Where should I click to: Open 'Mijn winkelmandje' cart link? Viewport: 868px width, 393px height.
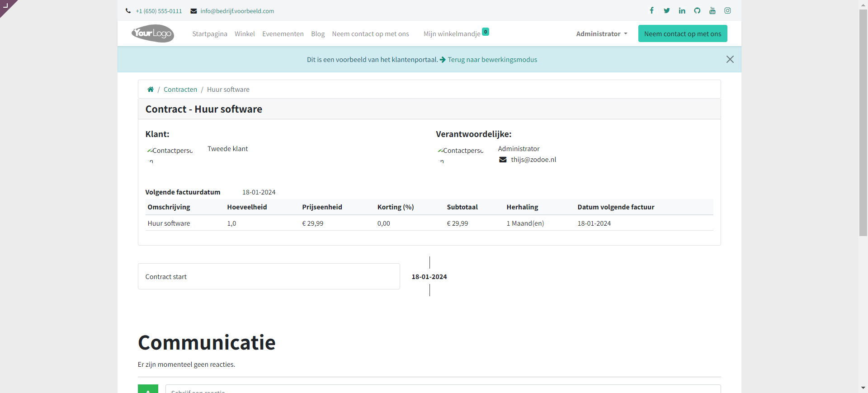click(x=452, y=34)
